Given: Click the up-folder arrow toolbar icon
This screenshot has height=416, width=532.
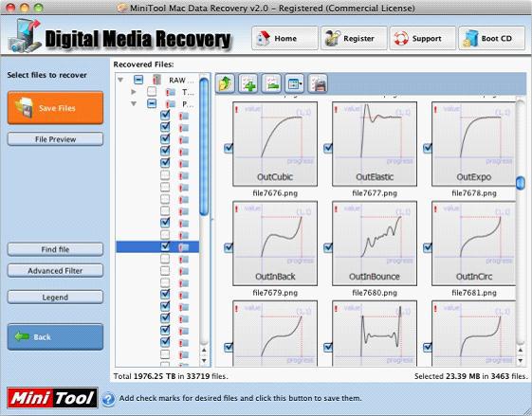Looking at the screenshot, I should pos(225,83).
